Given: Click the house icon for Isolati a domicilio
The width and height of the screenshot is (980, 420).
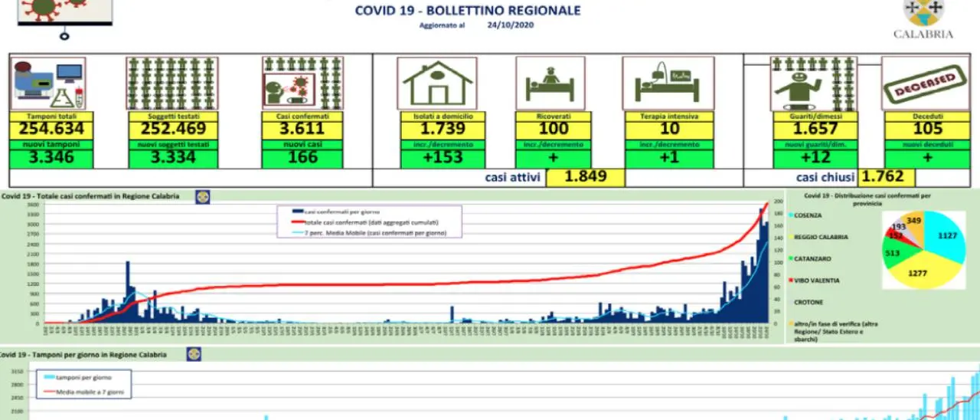Looking at the screenshot, I should pyautogui.click(x=436, y=83).
